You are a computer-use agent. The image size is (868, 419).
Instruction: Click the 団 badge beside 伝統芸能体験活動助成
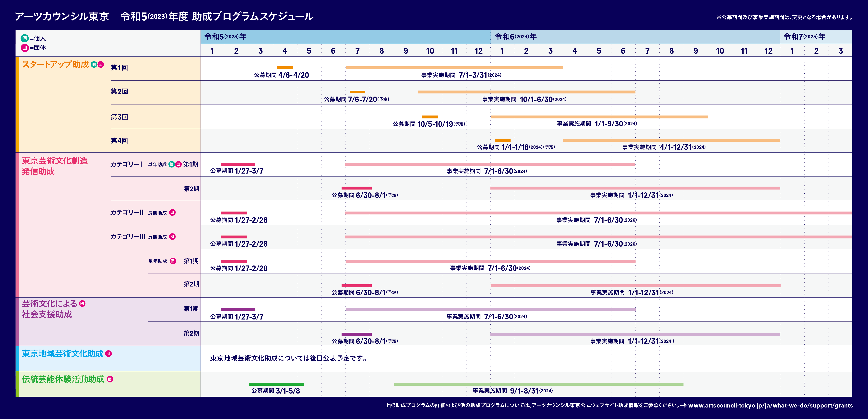click(110, 379)
